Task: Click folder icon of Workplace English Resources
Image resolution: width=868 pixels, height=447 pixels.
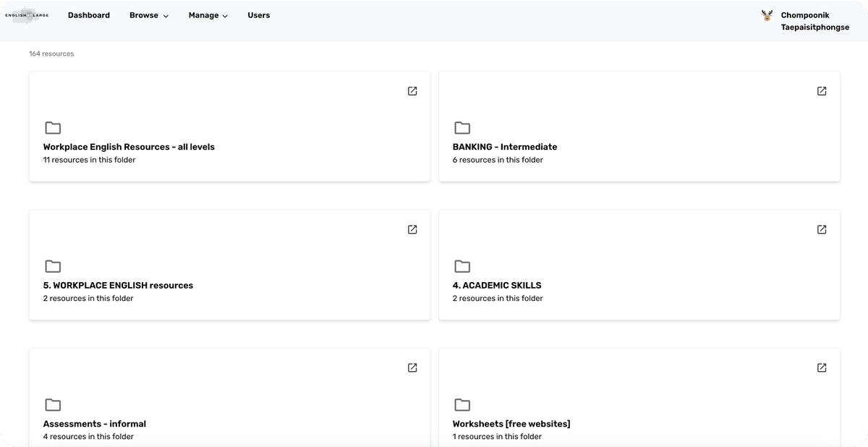Action: click(x=53, y=128)
